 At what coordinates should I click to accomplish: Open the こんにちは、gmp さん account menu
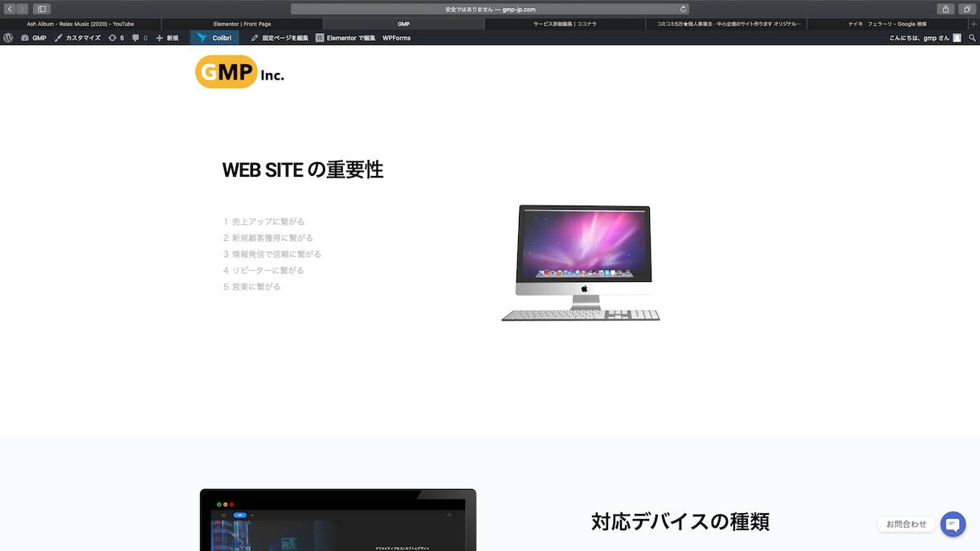point(925,38)
